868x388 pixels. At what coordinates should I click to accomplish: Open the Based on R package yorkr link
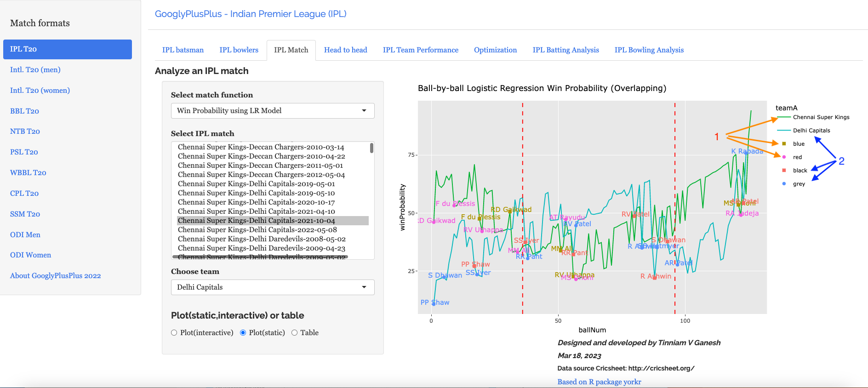point(599,382)
